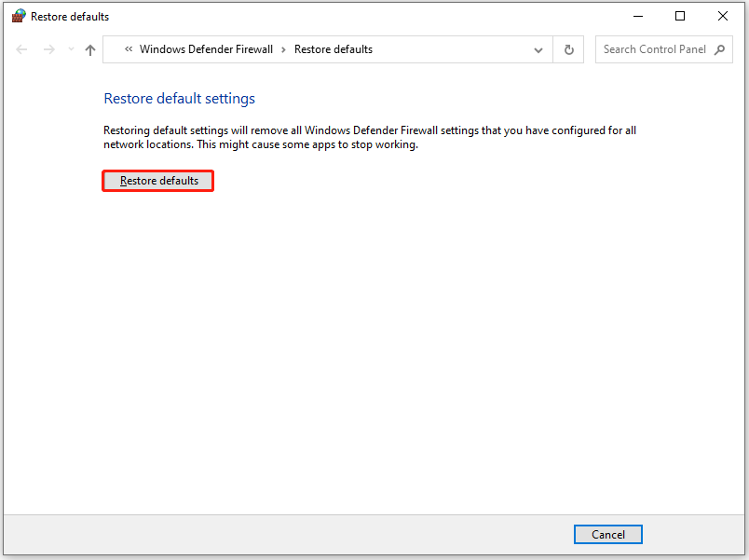Click the firewall icon in the title bar
This screenshot has width=749, height=560.
coord(18,16)
